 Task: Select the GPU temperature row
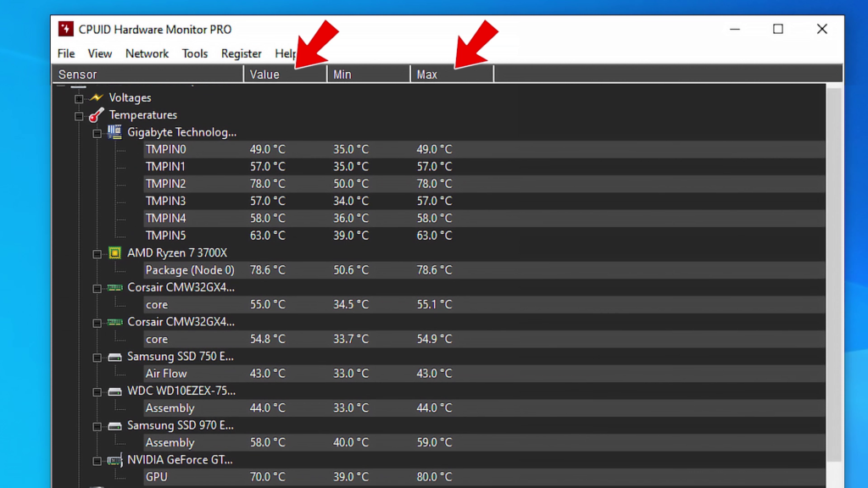[484, 477]
